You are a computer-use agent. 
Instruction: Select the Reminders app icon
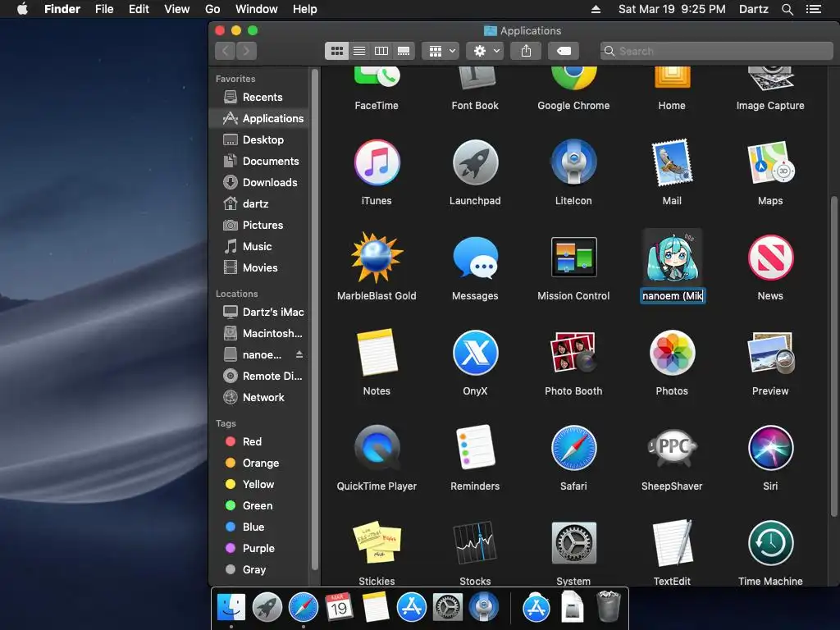[475, 447]
